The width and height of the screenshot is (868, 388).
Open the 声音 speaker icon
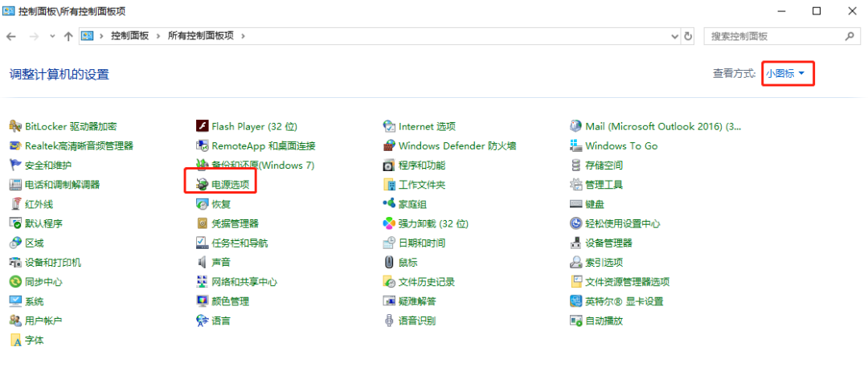coord(202,263)
